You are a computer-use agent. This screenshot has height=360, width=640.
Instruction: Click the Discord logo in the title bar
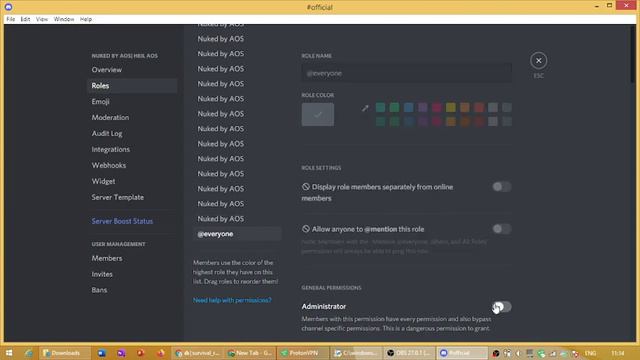8,7
